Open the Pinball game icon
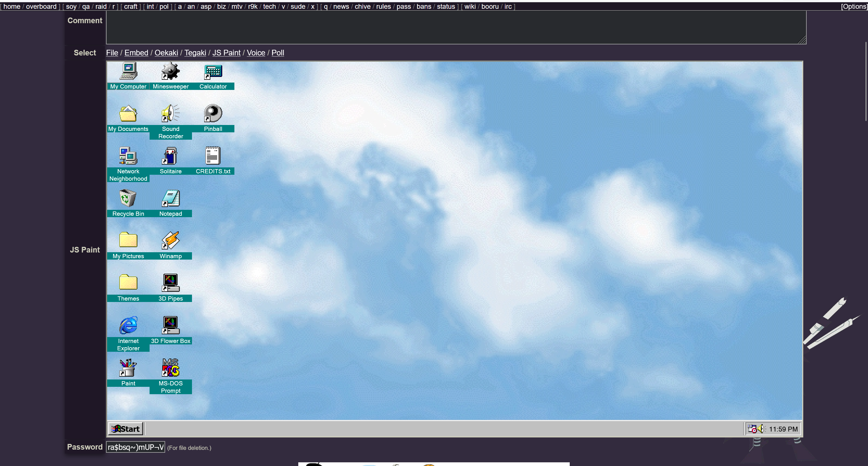 pos(213,114)
